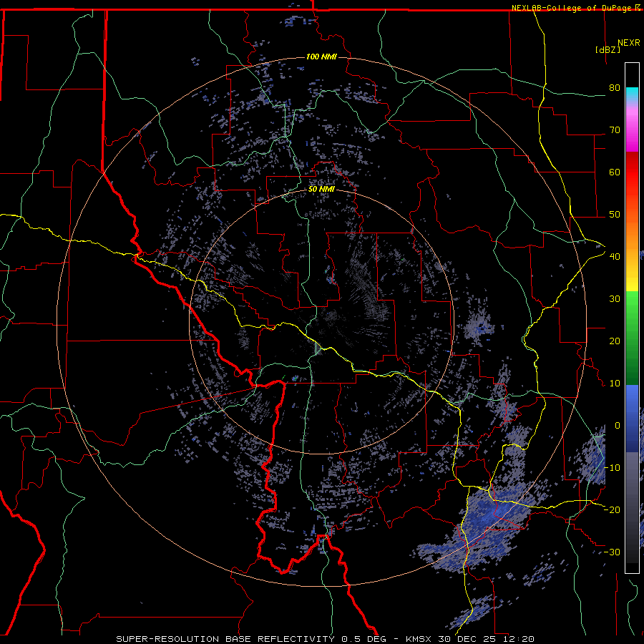Pick the blue segment of the color bar
The width and height of the screenshot is (644, 644).
632,419
